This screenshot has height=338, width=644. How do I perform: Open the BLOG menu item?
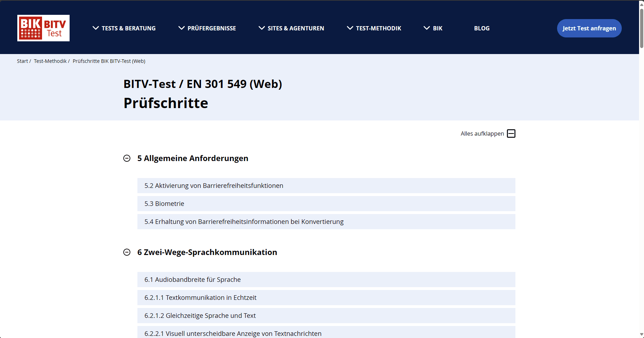(481, 28)
